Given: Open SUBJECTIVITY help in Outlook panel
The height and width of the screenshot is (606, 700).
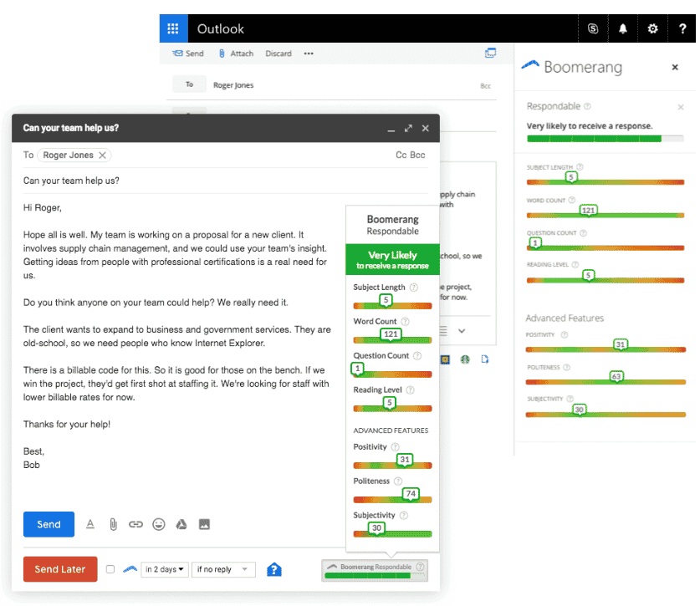Looking at the screenshot, I should coord(570,399).
